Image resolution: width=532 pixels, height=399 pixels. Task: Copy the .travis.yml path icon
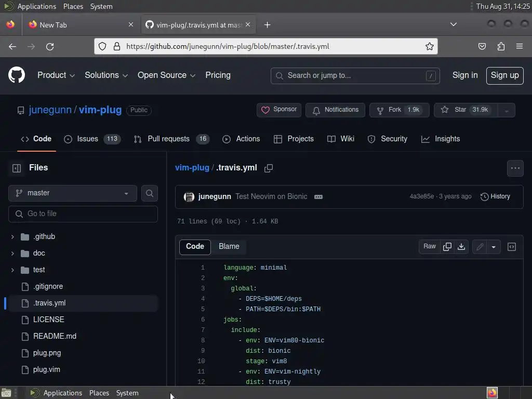269,168
